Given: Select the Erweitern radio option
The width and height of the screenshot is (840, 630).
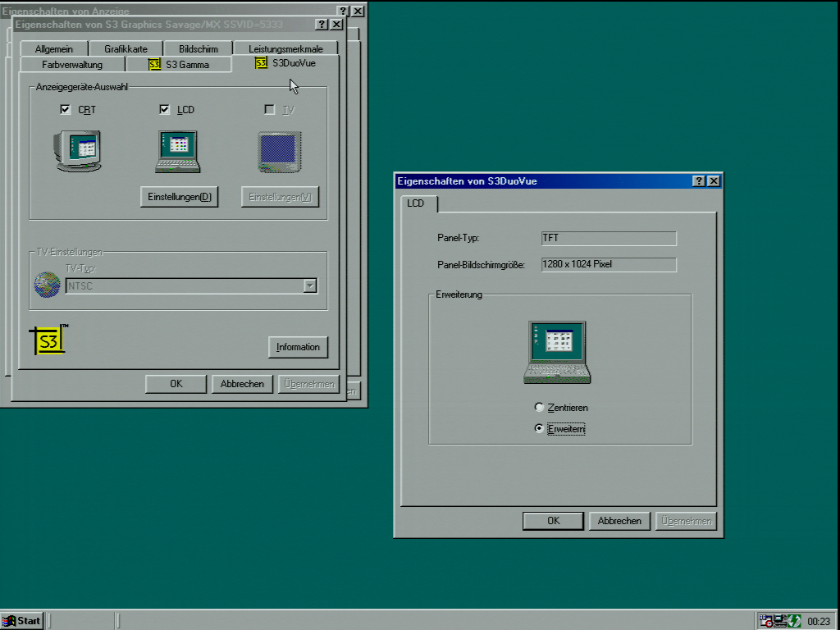Looking at the screenshot, I should coord(539,428).
